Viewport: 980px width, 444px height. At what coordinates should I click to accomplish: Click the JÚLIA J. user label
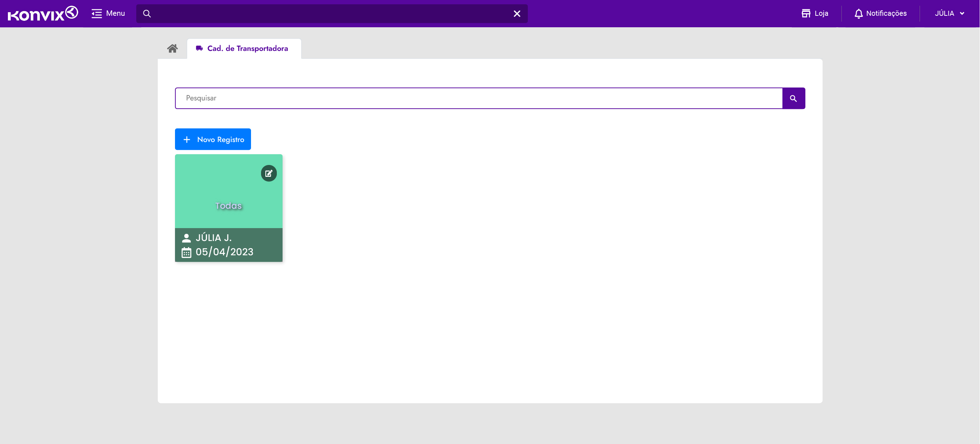click(213, 238)
